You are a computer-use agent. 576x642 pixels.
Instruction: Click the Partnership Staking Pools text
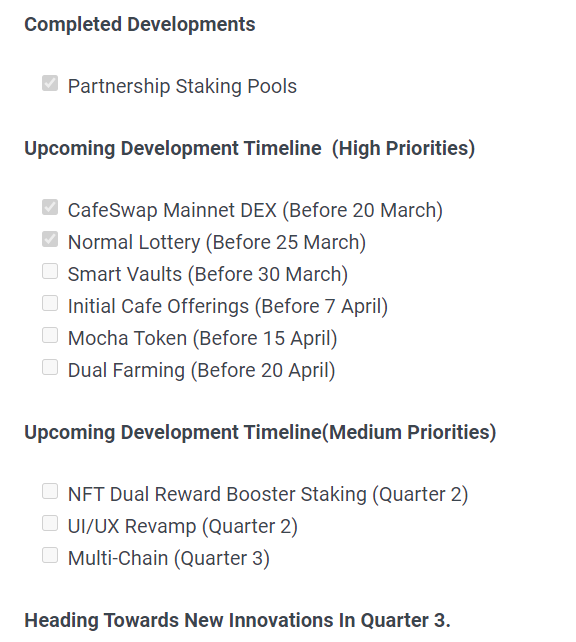(182, 87)
